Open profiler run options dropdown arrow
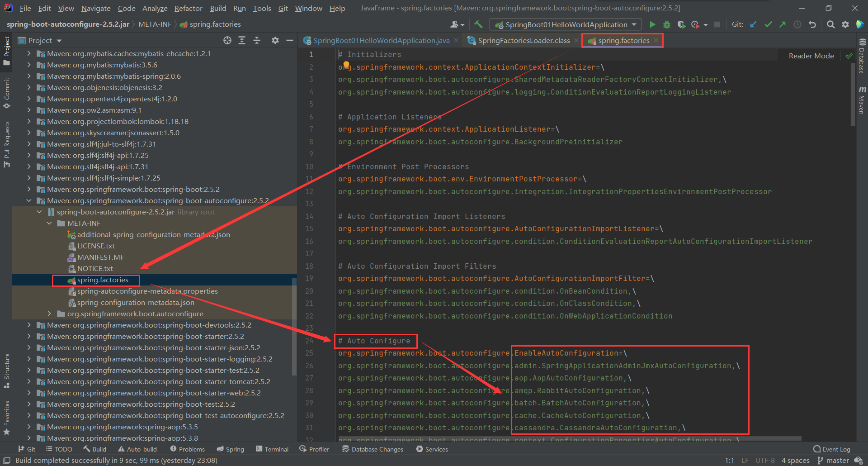This screenshot has width=868, height=466. coord(706,25)
